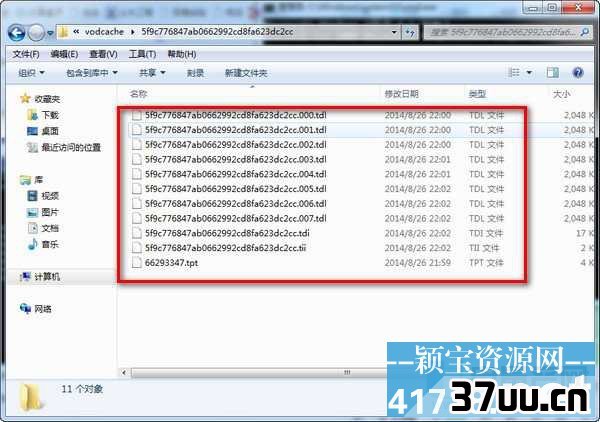The width and height of the screenshot is (600, 422).
Task: Select the 音乐 library
Action: 50,244
